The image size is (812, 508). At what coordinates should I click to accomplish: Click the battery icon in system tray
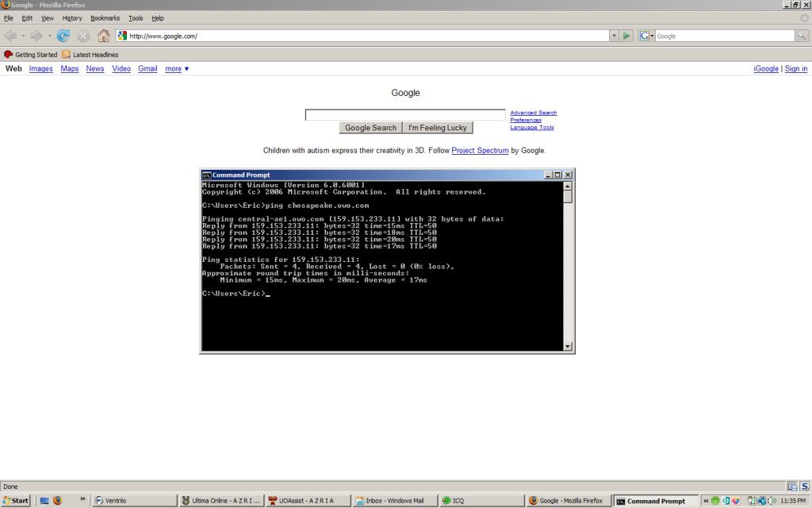point(752,501)
